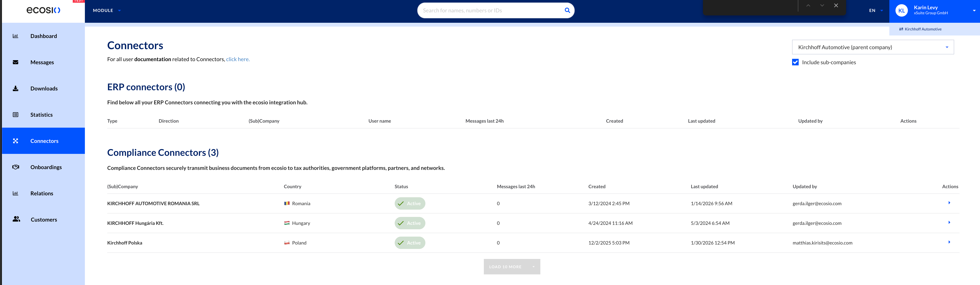The image size is (980, 285).
Task: Open the Karin Levy account menu arrow
Action: (x=974, y=11)
